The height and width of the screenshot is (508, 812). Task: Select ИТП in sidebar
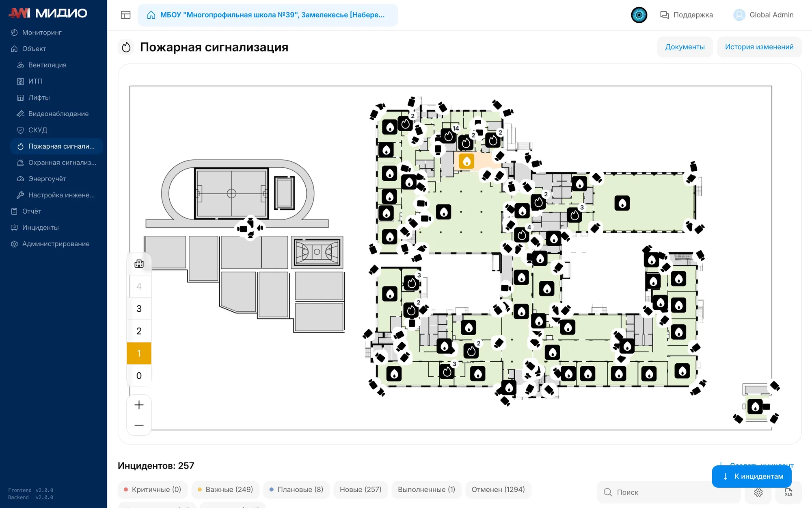pyautogui.click(x=35, y=81)
